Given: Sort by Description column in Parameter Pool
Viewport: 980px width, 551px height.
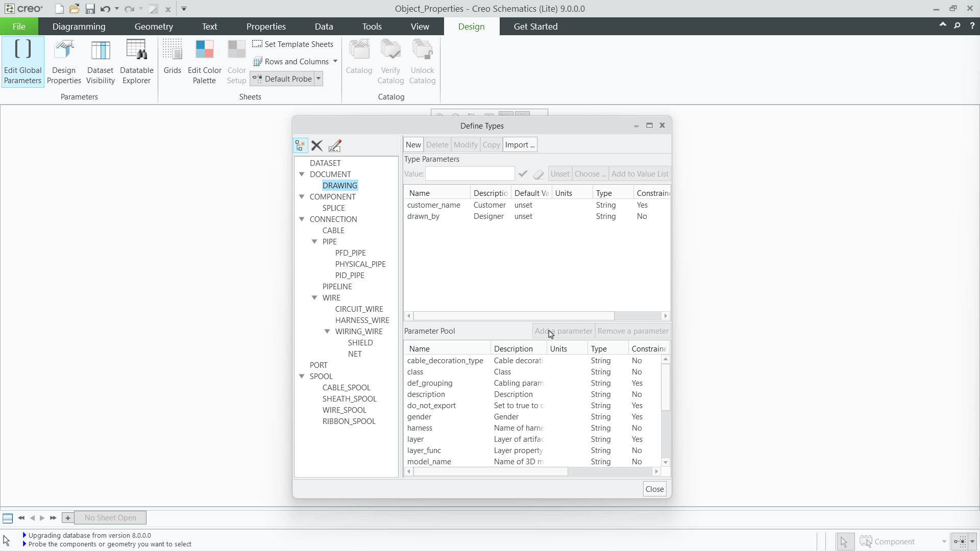Looking at the screenshot, I should click(x=518, y=348).
